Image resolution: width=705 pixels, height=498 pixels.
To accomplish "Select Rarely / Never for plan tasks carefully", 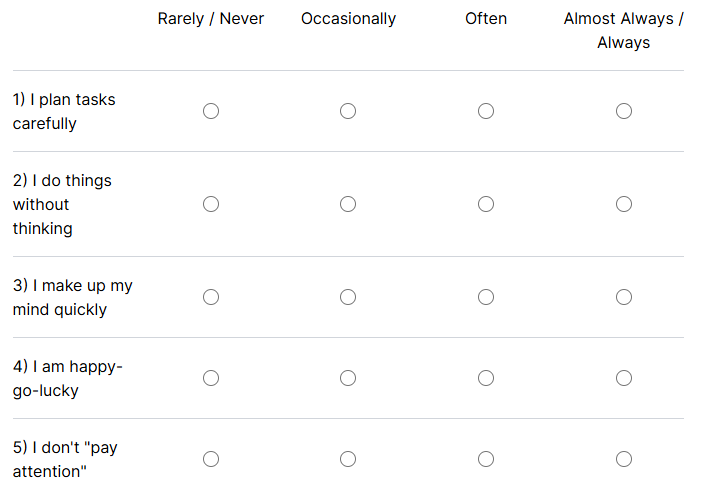I will 211,111.
